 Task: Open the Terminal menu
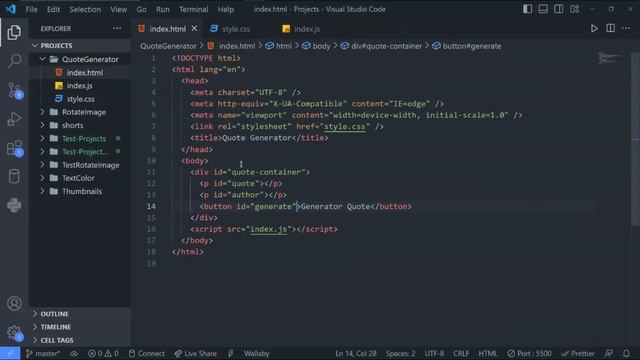click(193, 9)
